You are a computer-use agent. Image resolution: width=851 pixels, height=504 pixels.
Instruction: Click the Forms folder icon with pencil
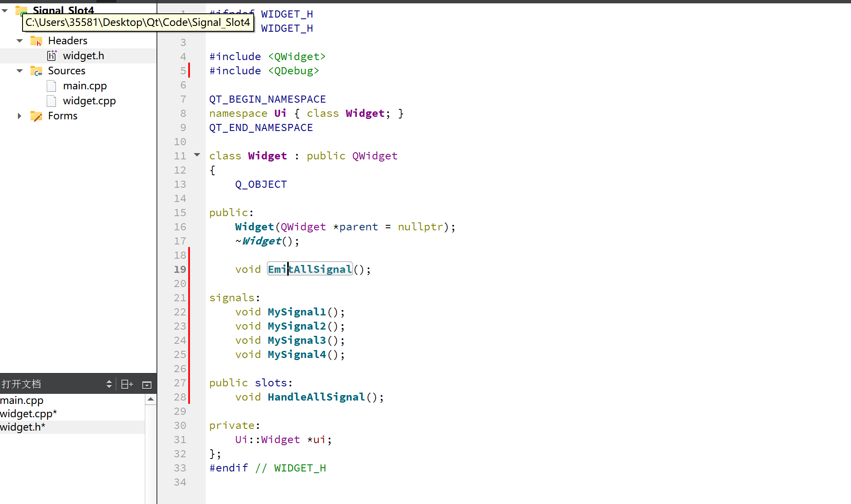pos(36,116)
